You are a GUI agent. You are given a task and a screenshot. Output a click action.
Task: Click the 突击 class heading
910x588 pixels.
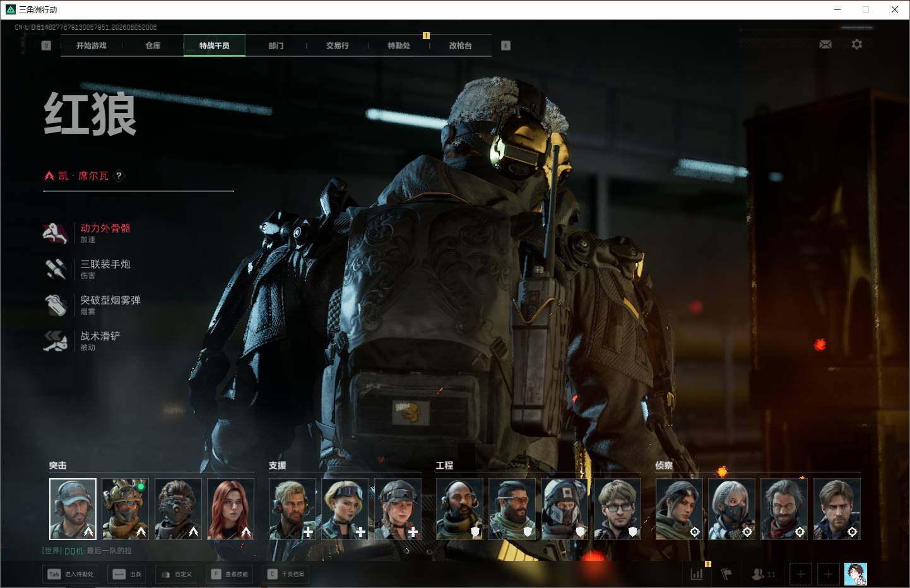[x=58, y=466]
